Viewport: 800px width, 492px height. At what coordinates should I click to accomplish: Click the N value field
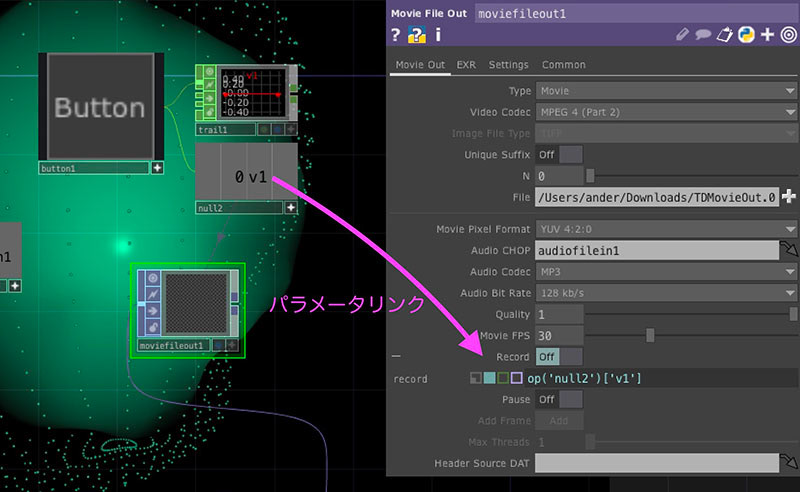point(559,176)
